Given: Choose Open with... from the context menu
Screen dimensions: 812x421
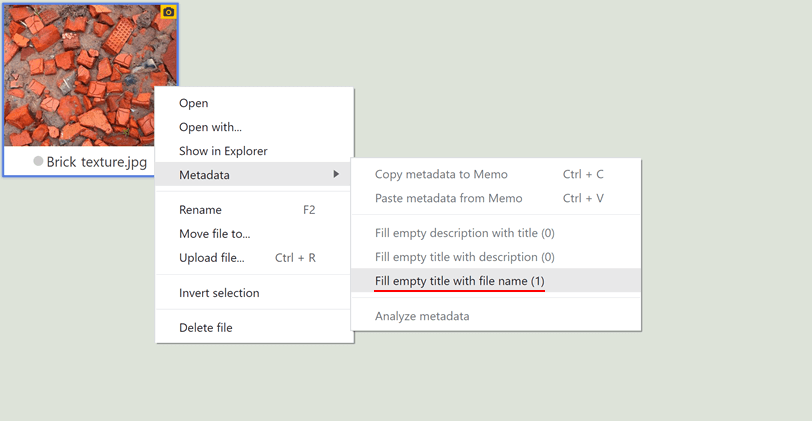Looking at the screenshot, I should pyautogui.click(x=254, y=127).
